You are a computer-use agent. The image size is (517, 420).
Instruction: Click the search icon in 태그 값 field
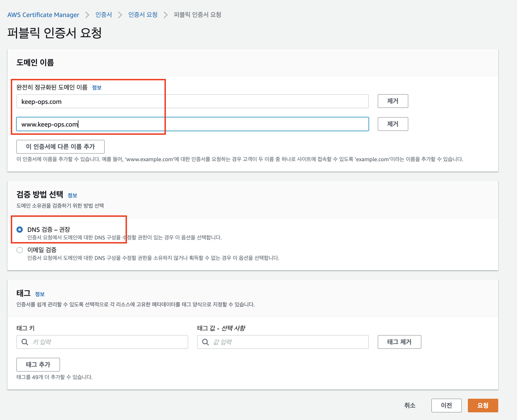tap(206, 342)
